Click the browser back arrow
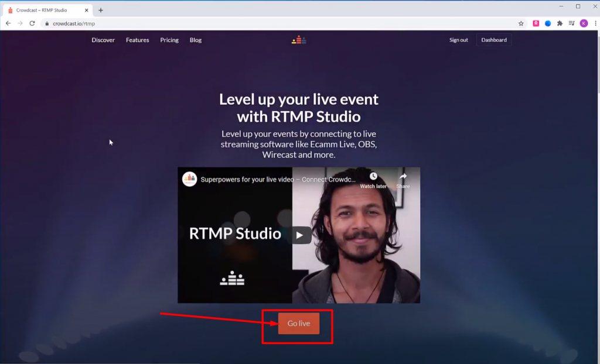Viewport: 600px width, 364px height. coord(8,23)
